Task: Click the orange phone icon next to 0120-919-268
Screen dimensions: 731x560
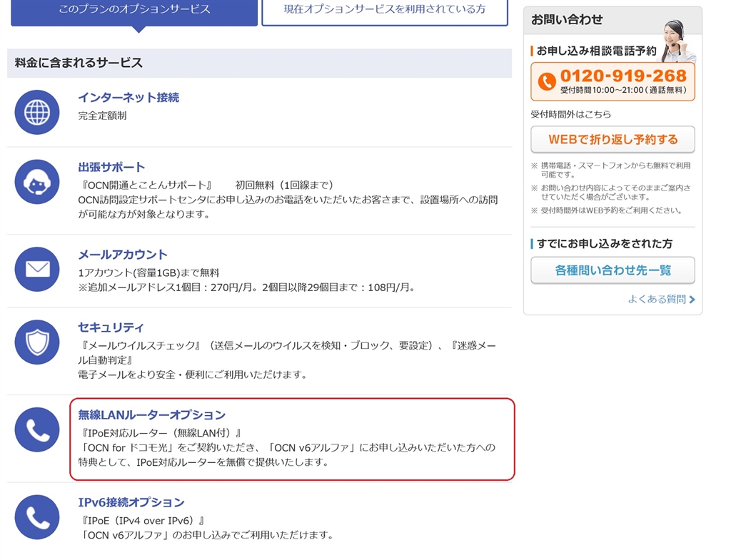Action: pos(547,81)
